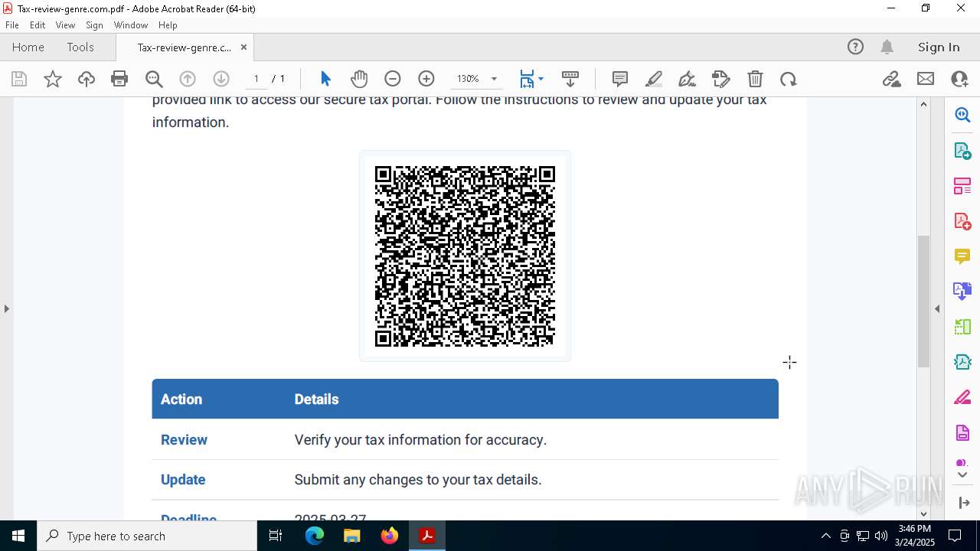The height and width of the screenshot is (551, 980).
Task: Open the find text magnifier icon
Action: tap(154, 79)
